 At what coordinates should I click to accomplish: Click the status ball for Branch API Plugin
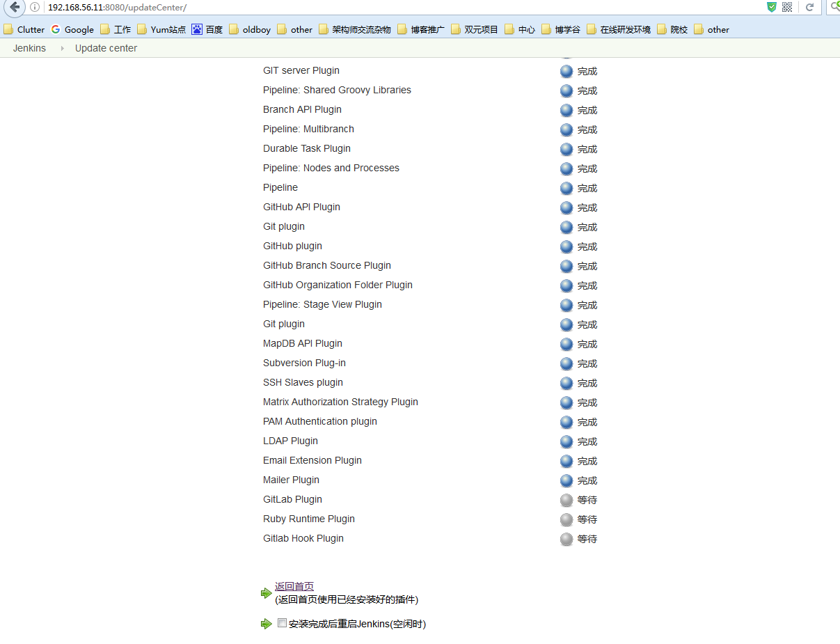click(566, 110)
